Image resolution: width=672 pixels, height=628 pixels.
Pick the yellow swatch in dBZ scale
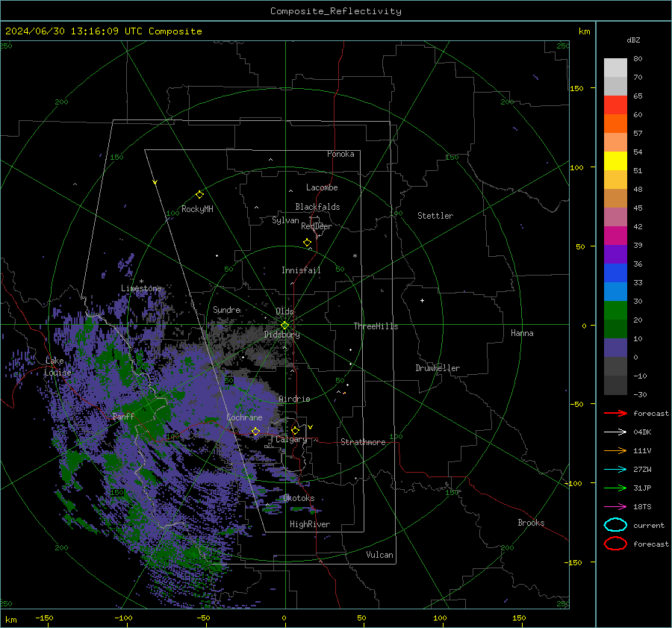(615, 161)
